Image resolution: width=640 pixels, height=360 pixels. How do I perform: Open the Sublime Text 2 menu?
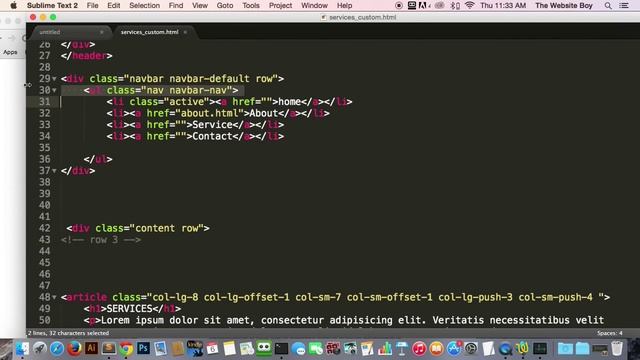click(x=52, y=5)
